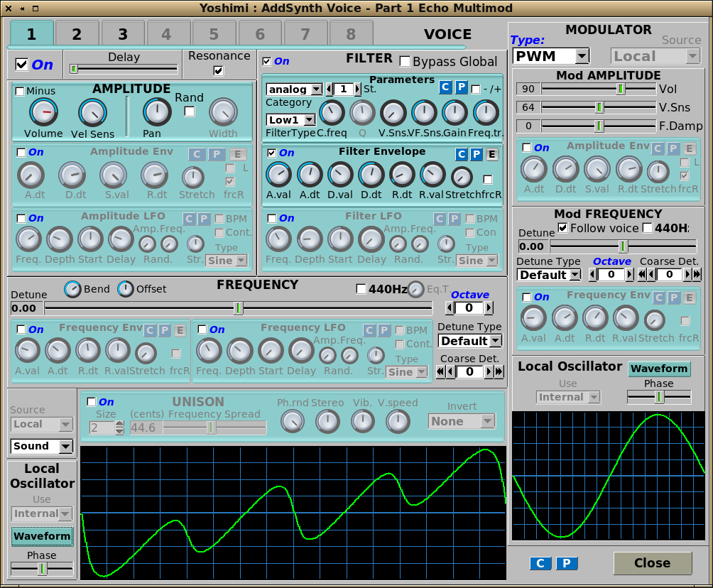Click the voice oscillator waveform display

pos(293,513)
